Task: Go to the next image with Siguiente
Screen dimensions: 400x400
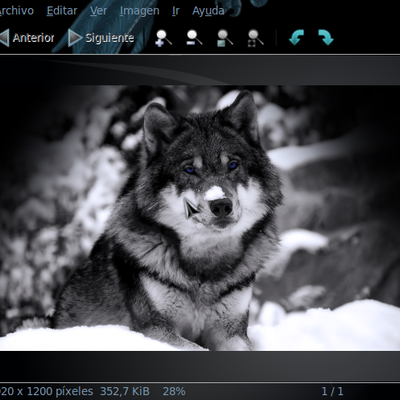Action: point(101,38)
